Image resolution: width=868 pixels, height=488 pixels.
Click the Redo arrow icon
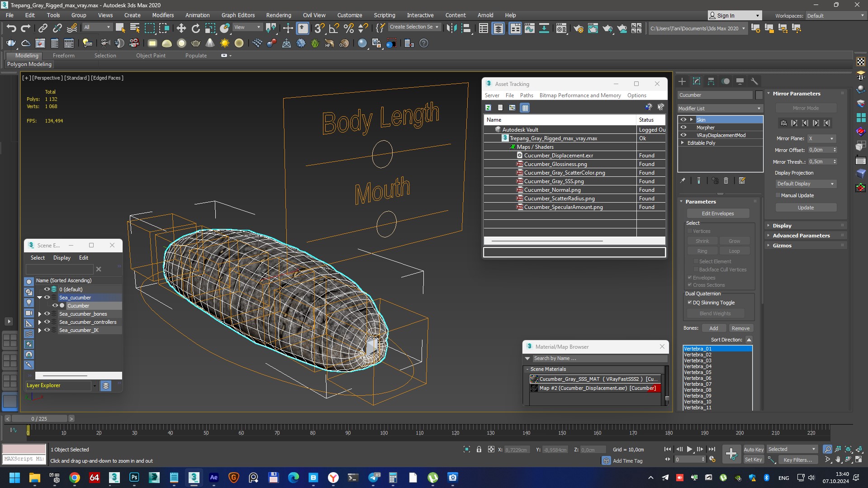[x=26, y=28]
